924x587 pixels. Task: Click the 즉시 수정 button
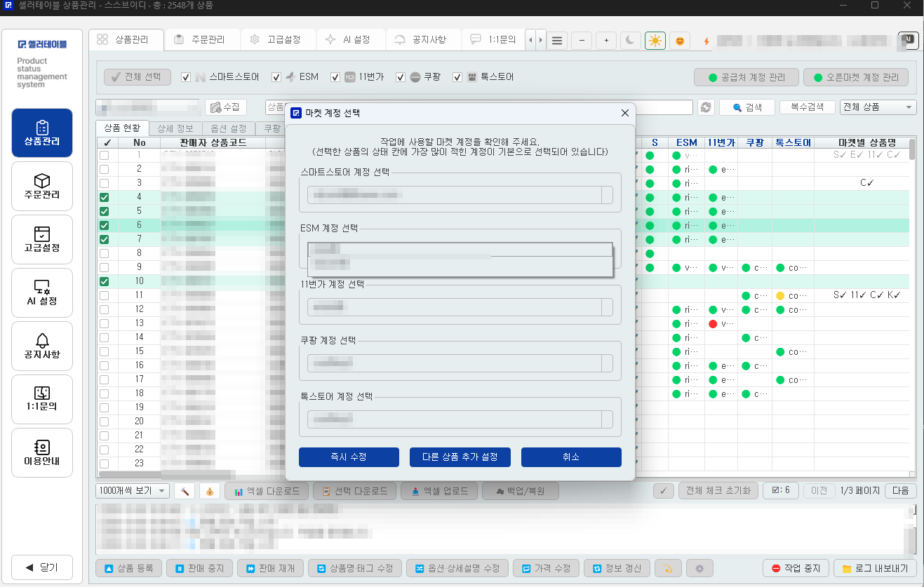tap(349, 457)
